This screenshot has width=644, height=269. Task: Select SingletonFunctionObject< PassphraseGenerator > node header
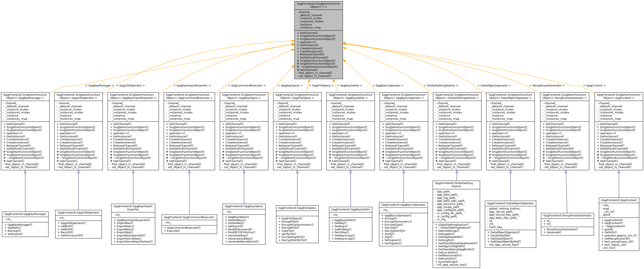564,96
